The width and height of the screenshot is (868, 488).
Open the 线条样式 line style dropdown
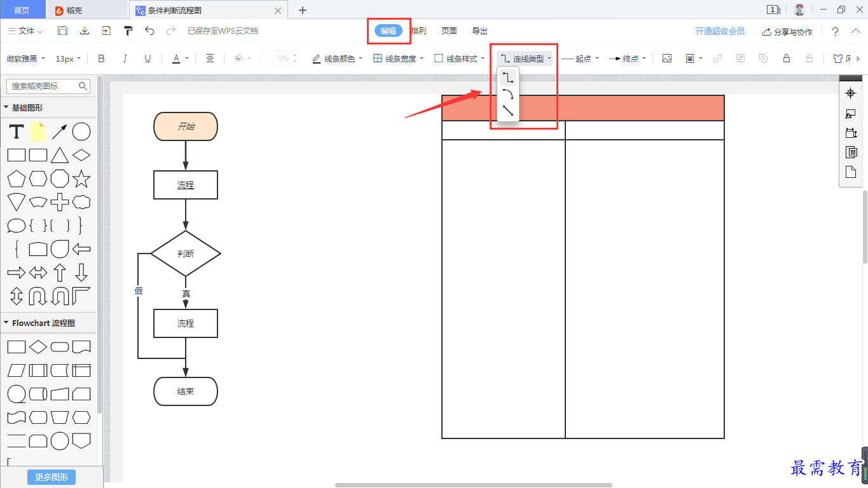tap(459, 58)
